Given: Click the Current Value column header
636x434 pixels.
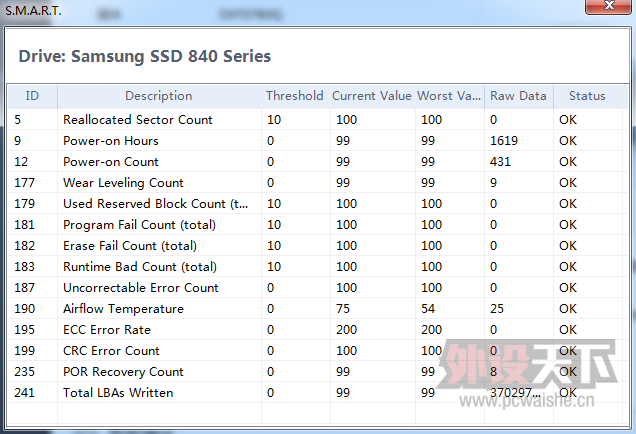Looking at the screenshot, I should tap(372, 96).
